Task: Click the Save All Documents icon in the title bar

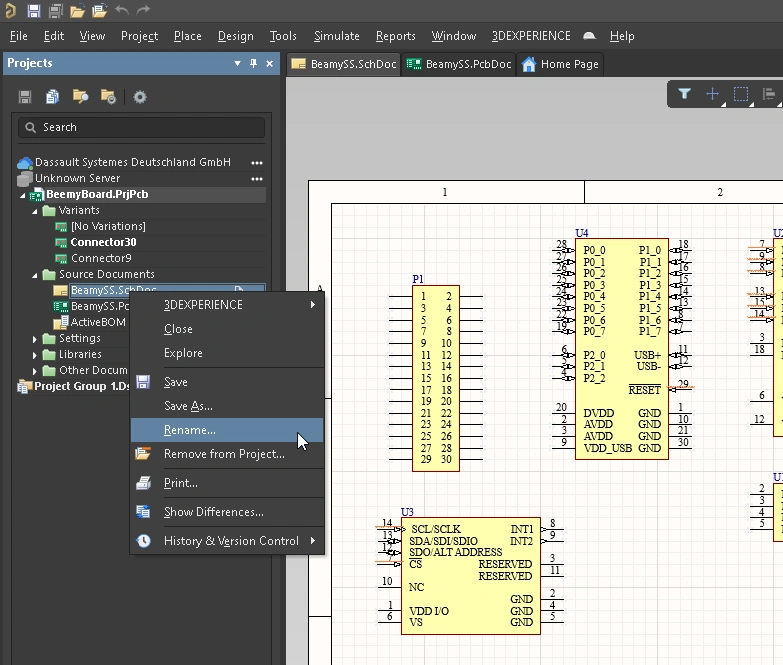Action: click(55, 10)
